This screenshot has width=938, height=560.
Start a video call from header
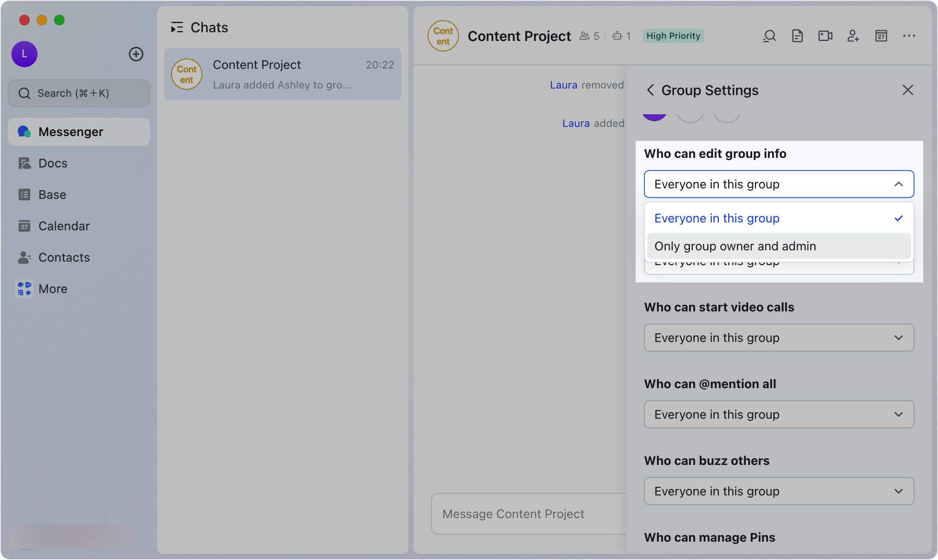tap(825, 36)
